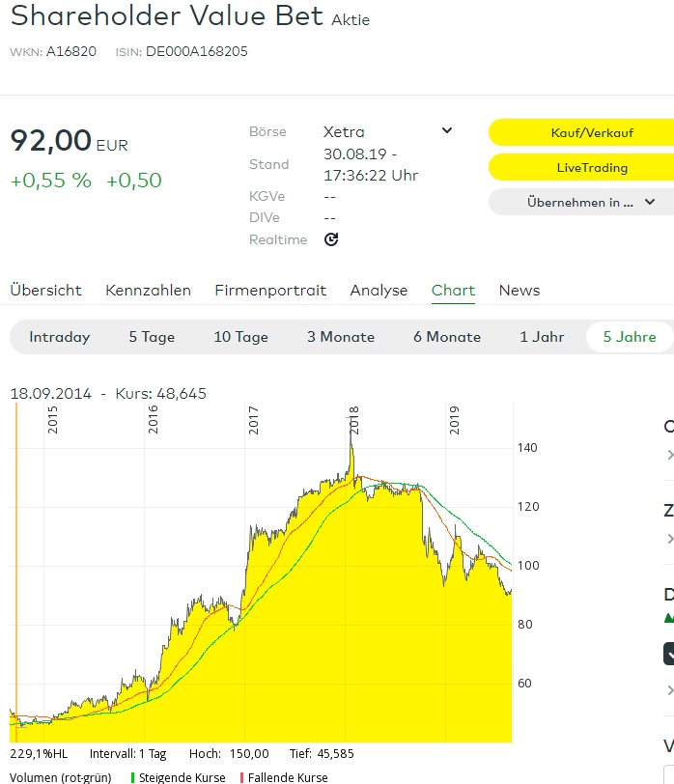Click green Steigende Kurse legend marker

pyautogui.click(x=133, y=777)
